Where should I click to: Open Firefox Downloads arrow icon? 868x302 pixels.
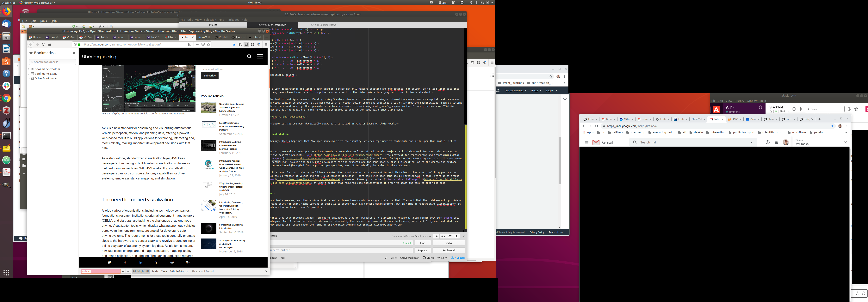[234, 45]
